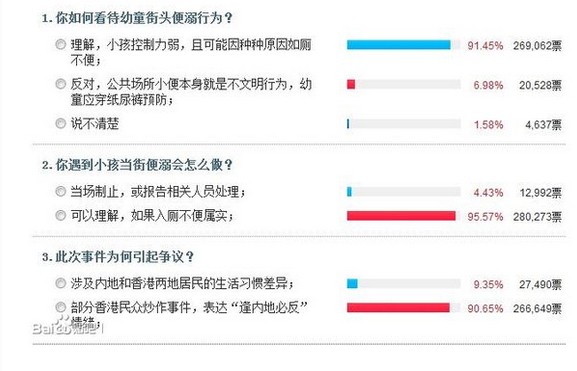577x371 pixels.
Task: Click the 1.58% percentage label
Action: 488,125
